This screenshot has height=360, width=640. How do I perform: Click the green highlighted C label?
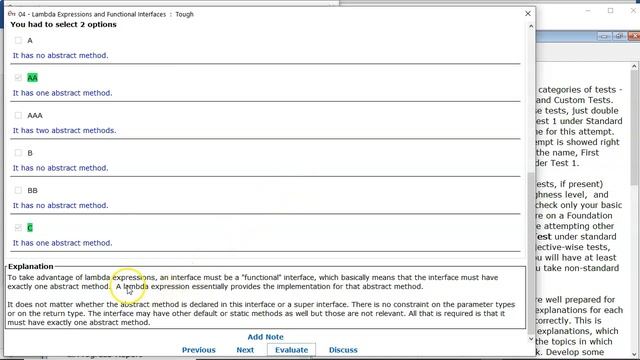(x=30, y=228)
